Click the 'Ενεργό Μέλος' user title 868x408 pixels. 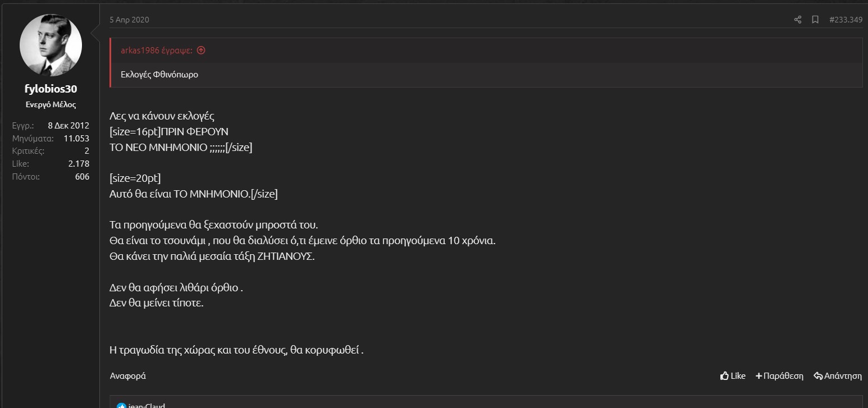[51, 105]
